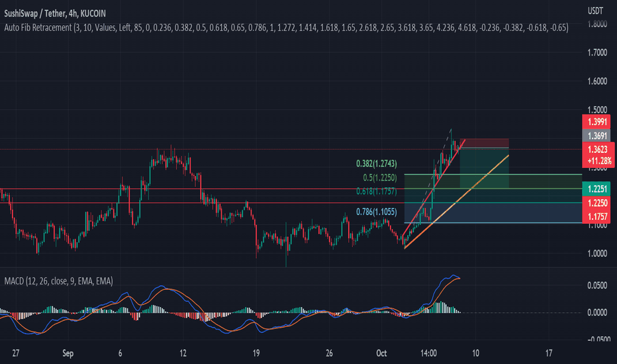617x364 pixels.
Task: Click the 10 date on time axis
Action: pyautogui.click(x=476, y=353)
